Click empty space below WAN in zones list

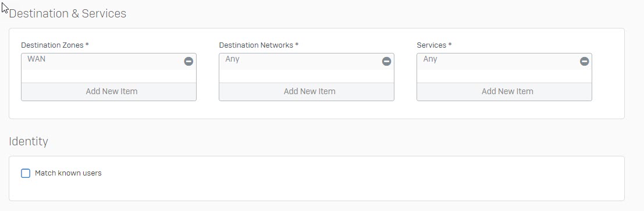(x=109, y=76)
